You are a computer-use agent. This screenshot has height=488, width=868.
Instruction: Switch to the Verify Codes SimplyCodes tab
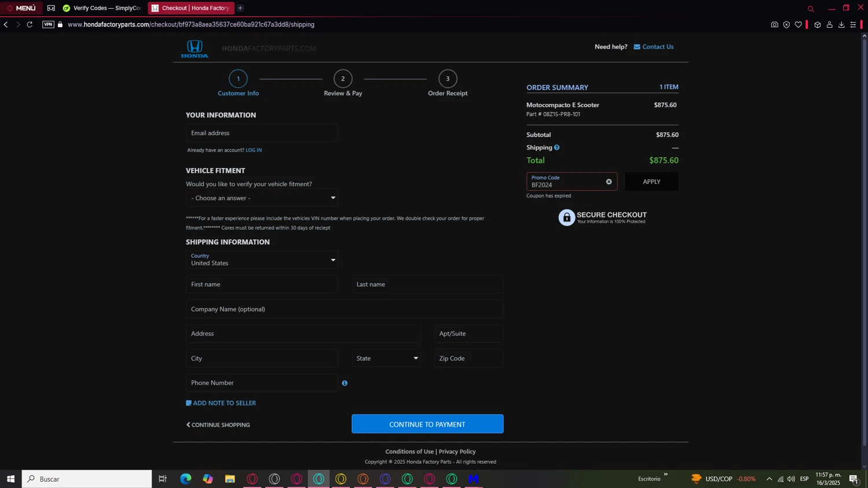tap(102, 8)
